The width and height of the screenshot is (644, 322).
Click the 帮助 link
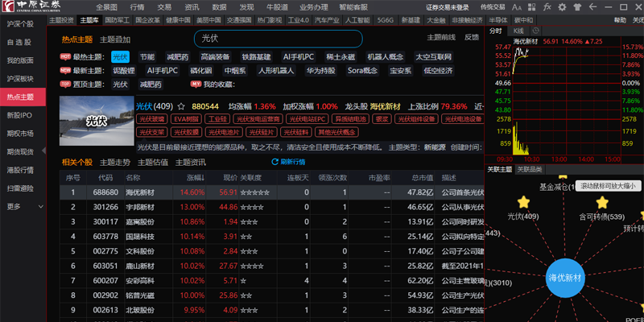coord(620,19)
